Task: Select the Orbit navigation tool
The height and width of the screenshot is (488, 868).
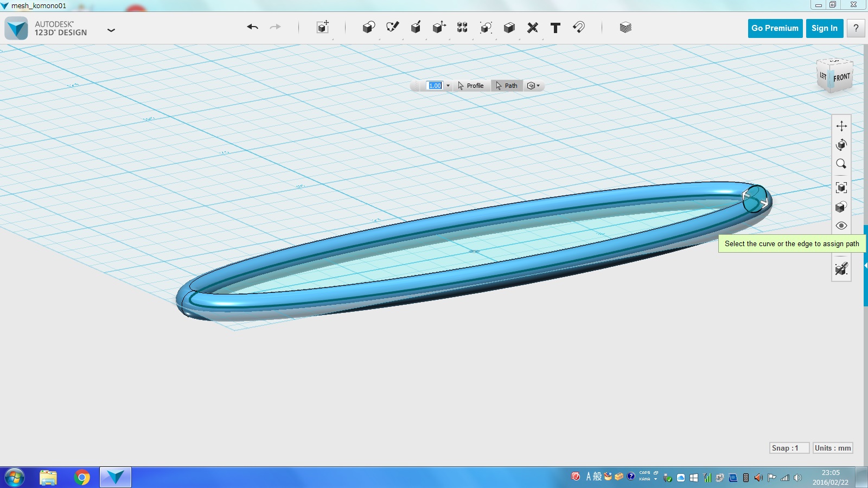Action: pyautogui.click(x=841, y=145)
